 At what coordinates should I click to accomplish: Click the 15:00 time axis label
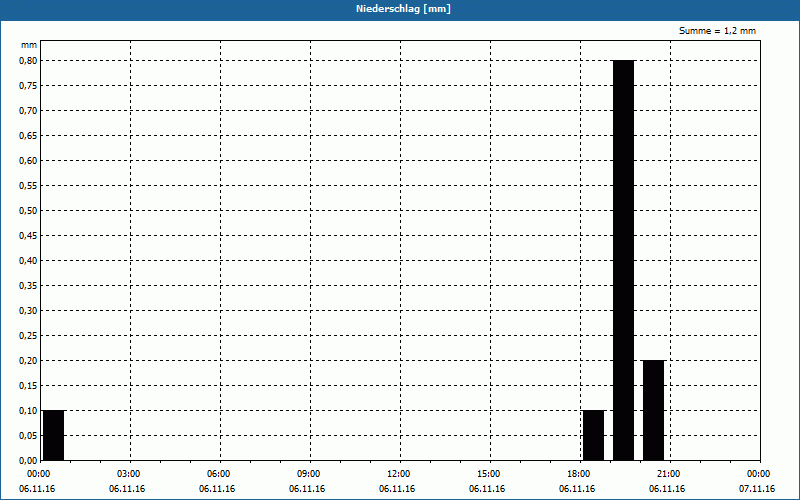[489, 474]
